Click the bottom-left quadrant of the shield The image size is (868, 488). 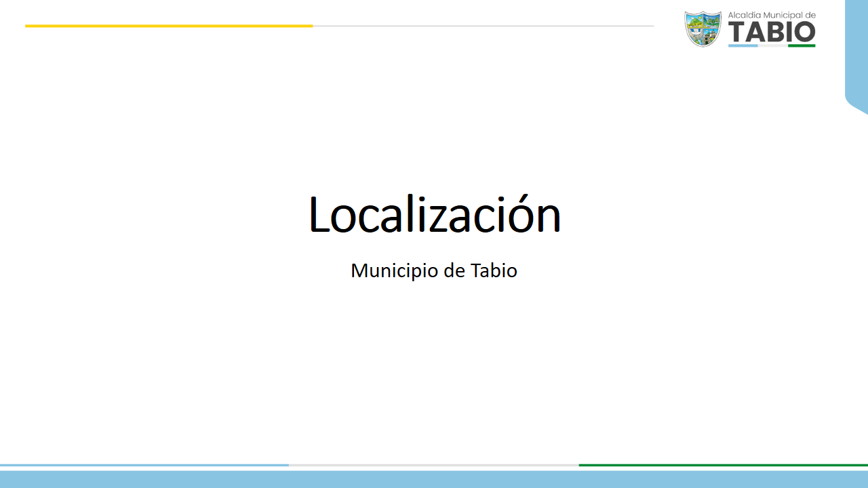696,36
